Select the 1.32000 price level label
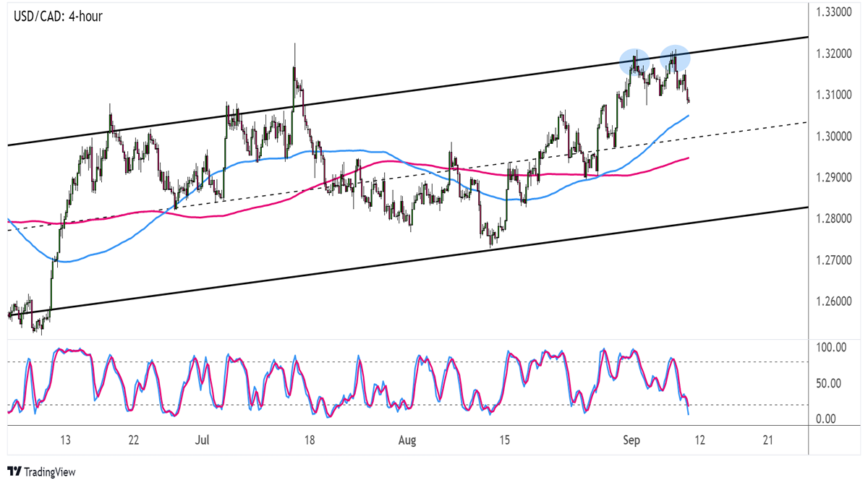 835,53
